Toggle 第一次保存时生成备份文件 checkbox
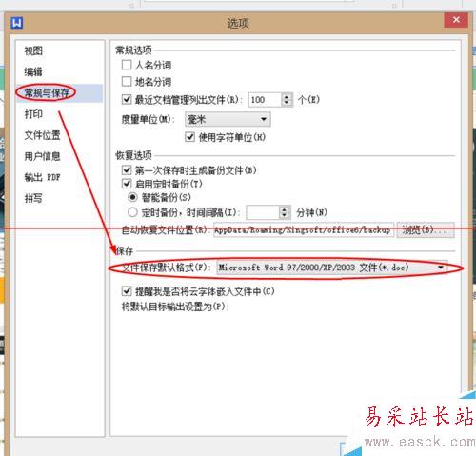476x456 pixels. point(127,170)
